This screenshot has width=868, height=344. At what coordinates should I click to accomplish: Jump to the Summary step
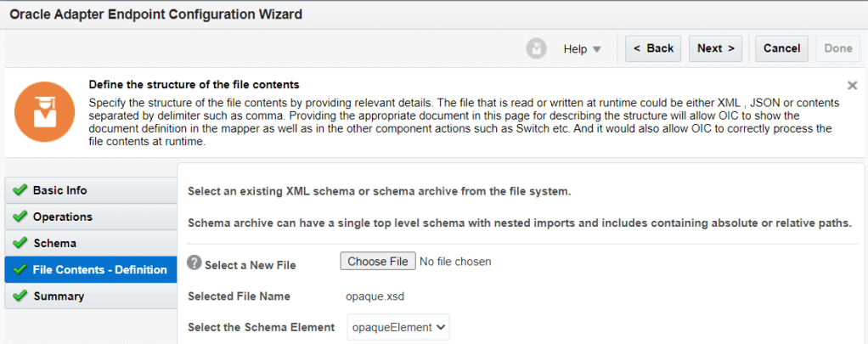pos(59,296)
